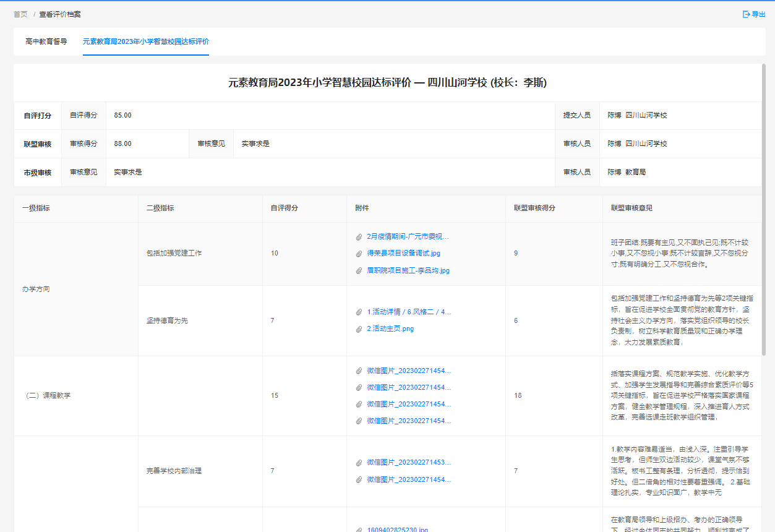This screenshot has height=532, width=775.
Task: Click paperclip icon of first 课程教学 attachment
Action: [359, 371]
